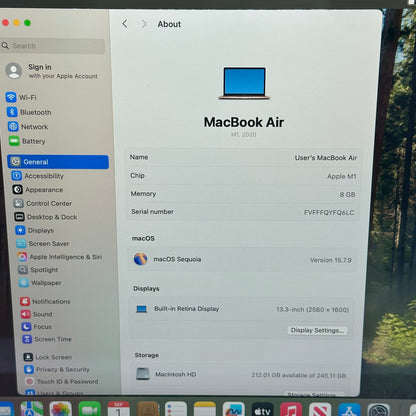Click the serial number FVFFFQYFQ6LC

[x=329, y=212]
